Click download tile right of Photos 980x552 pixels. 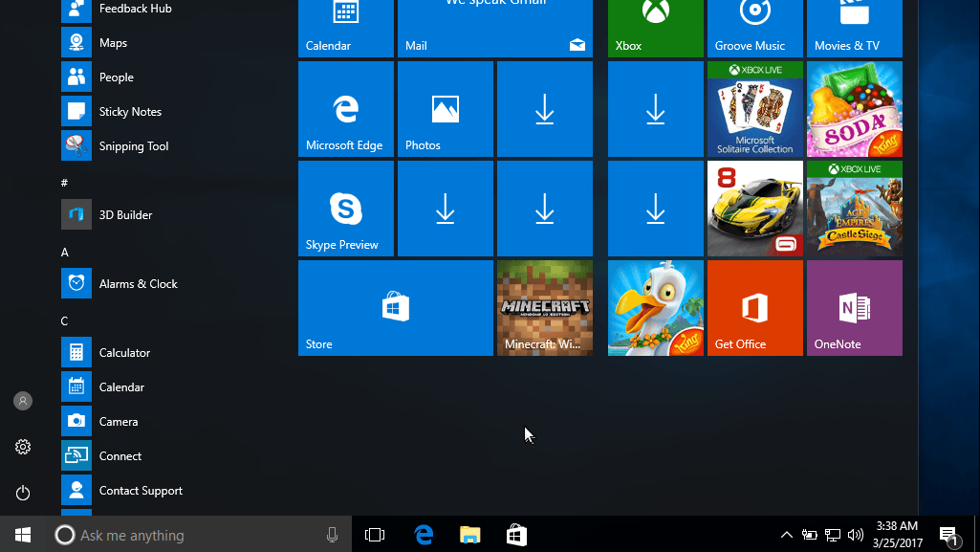(x=544, y=109)
